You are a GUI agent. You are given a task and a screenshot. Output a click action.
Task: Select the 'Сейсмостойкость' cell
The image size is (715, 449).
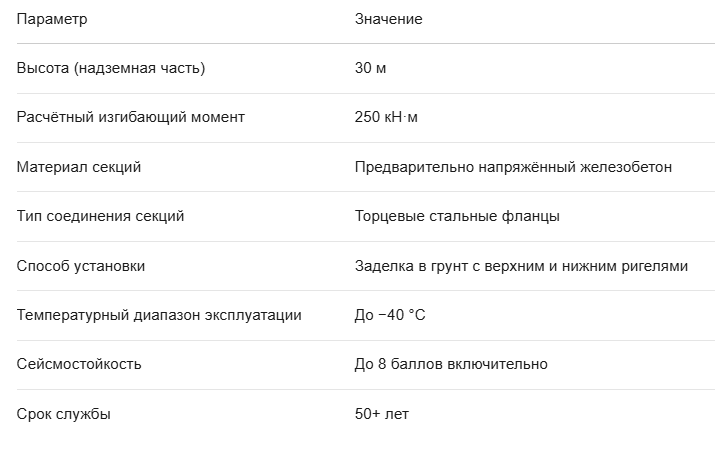coord(79,364)
